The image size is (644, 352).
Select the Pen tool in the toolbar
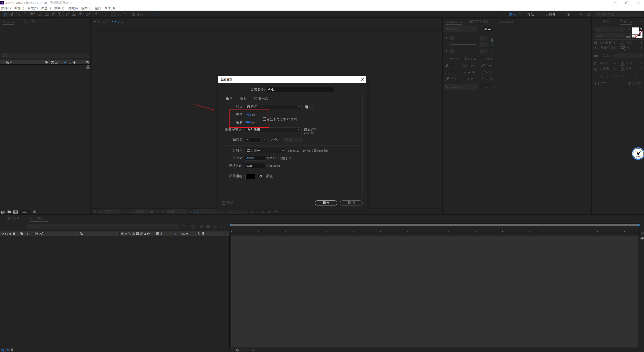53,14
